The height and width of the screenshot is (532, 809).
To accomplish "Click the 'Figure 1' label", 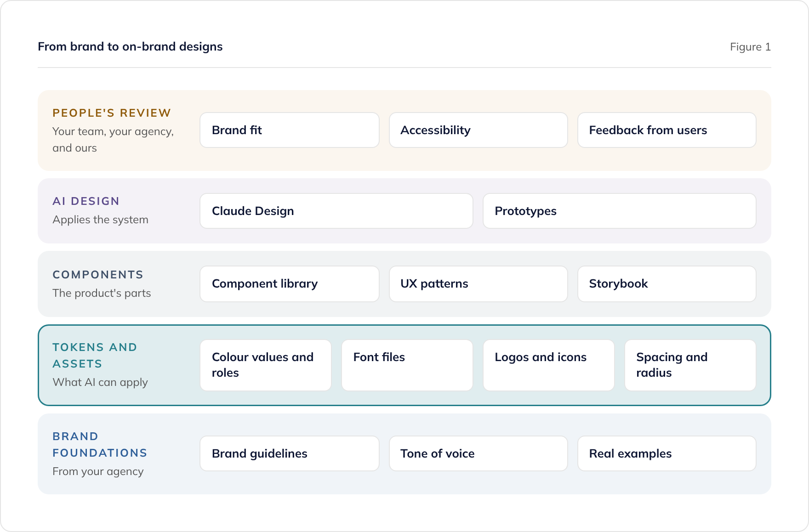I will [x=750, y=47].
